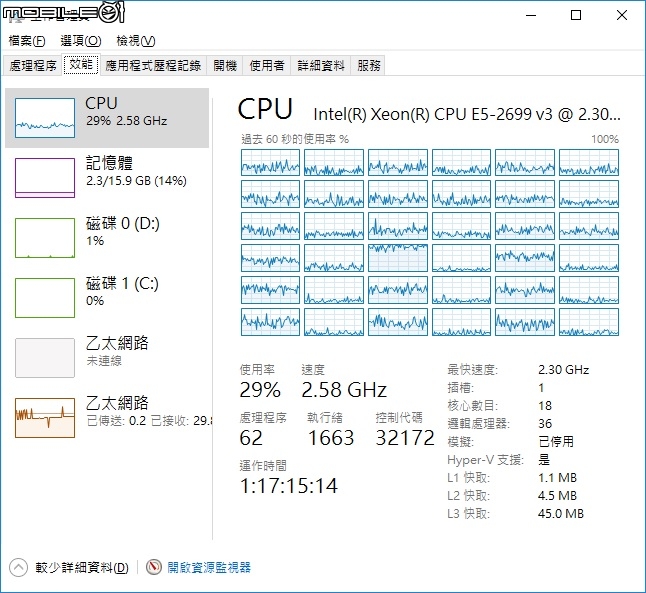Click the 核心數目 18 value
Screen dimensions: 646x593
[x=545, y=406]
